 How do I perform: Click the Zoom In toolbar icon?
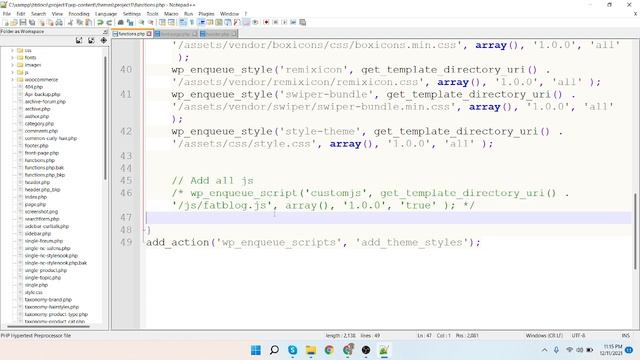pyautogui.click(x=142, y=22)
